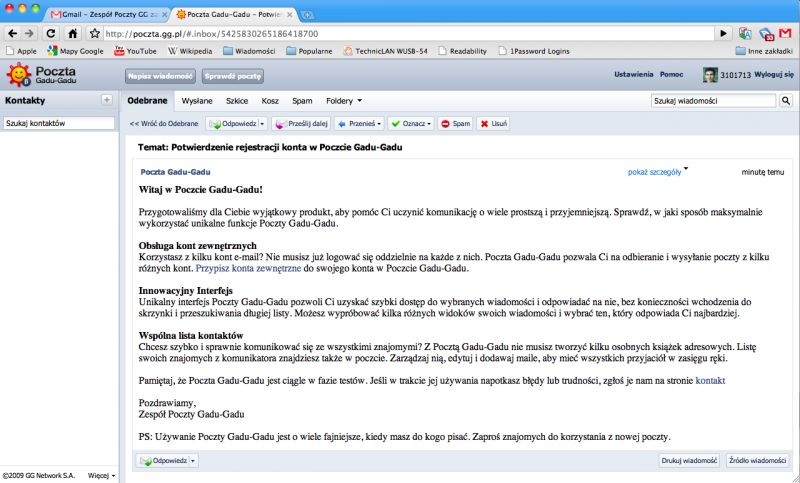Open the top Odpowiedz dropdown arrow
Image resolution: width=800 pixels, height=483 pixels.
tap(263, 124)
